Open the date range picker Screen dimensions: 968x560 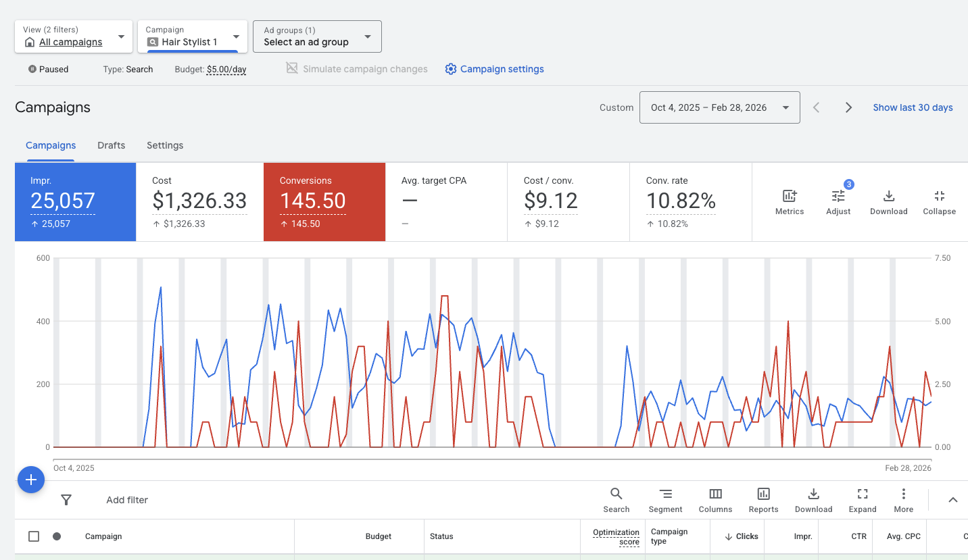[x=719, y=107]
